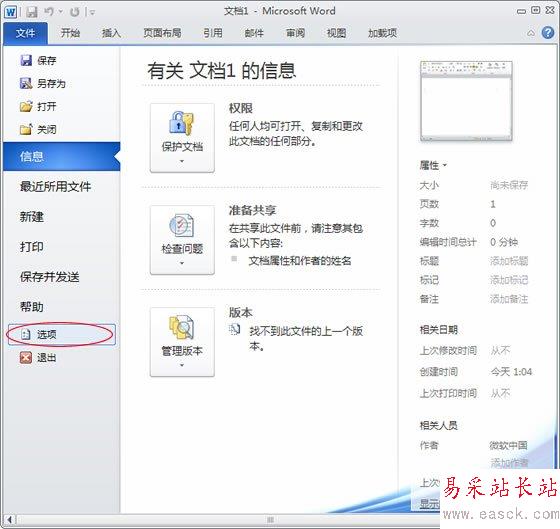This screenshot has height=529, width=560.
Task: Click the 添加标题 field
Action: pos(509,261)
